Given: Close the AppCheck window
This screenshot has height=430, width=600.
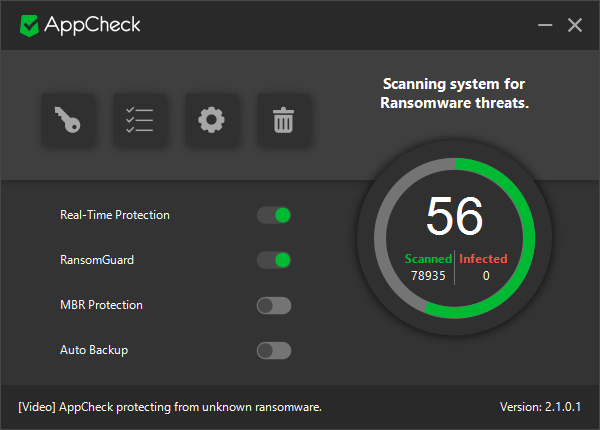Looking at the screenshot, I should point(575,26).
